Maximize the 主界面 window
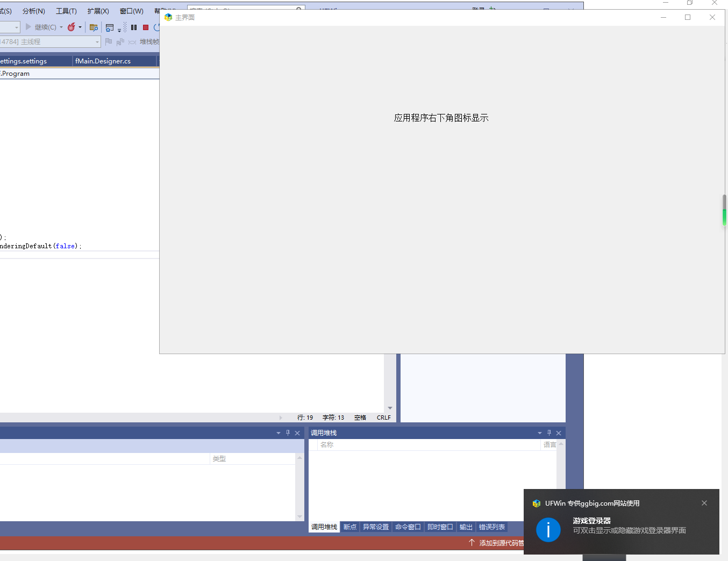 click(x=688, y=17)
